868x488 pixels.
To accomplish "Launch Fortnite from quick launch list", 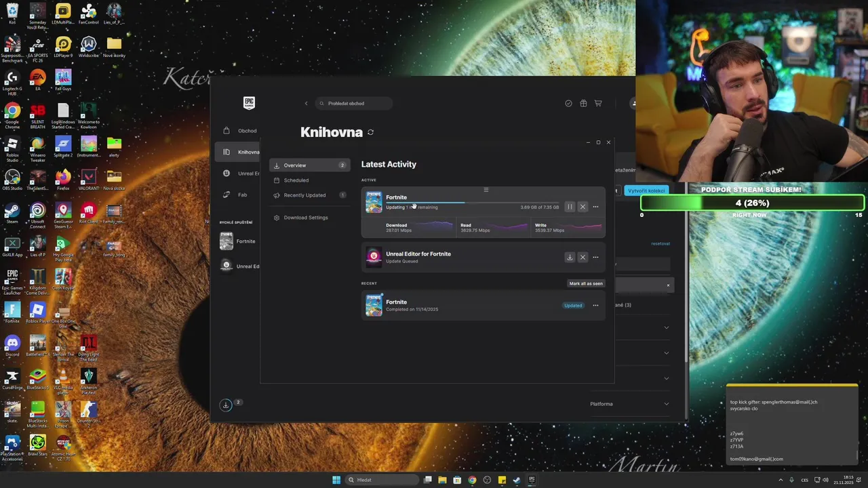I will 239,241.
